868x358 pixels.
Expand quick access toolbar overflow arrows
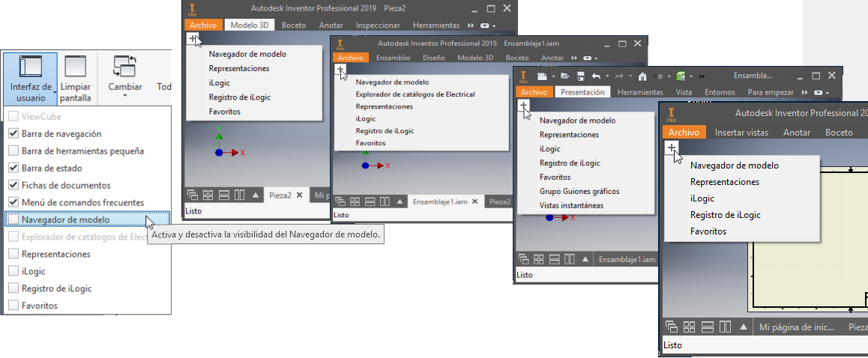(702, 76)
